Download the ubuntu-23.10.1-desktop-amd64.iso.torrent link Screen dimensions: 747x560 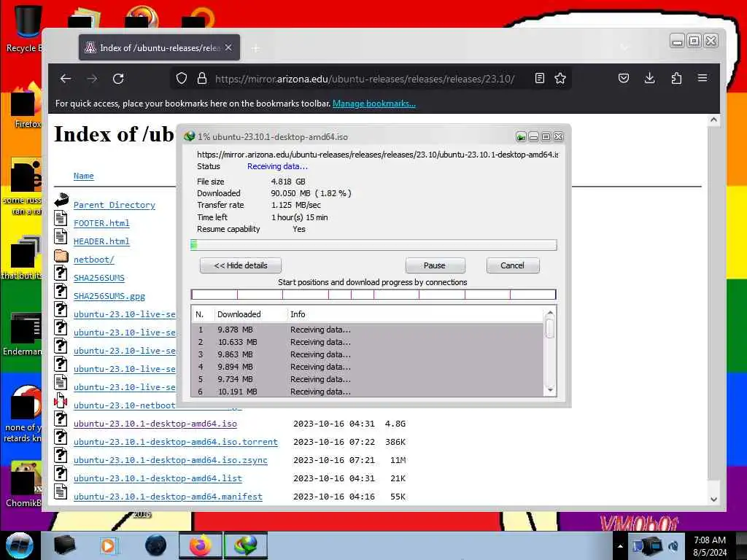tap(175, 442)
